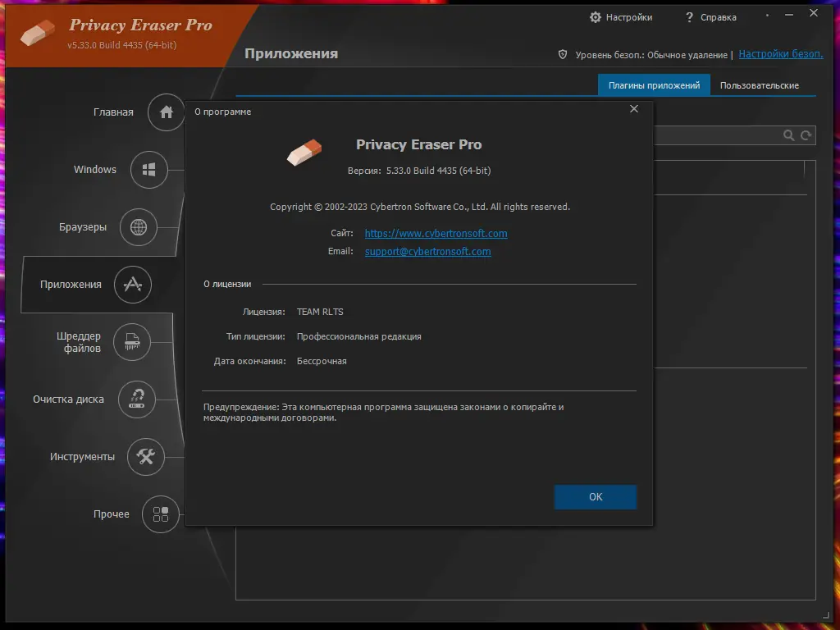The image size is (840, 630).
Task: Open the Справка help icon
Action: 687,16
